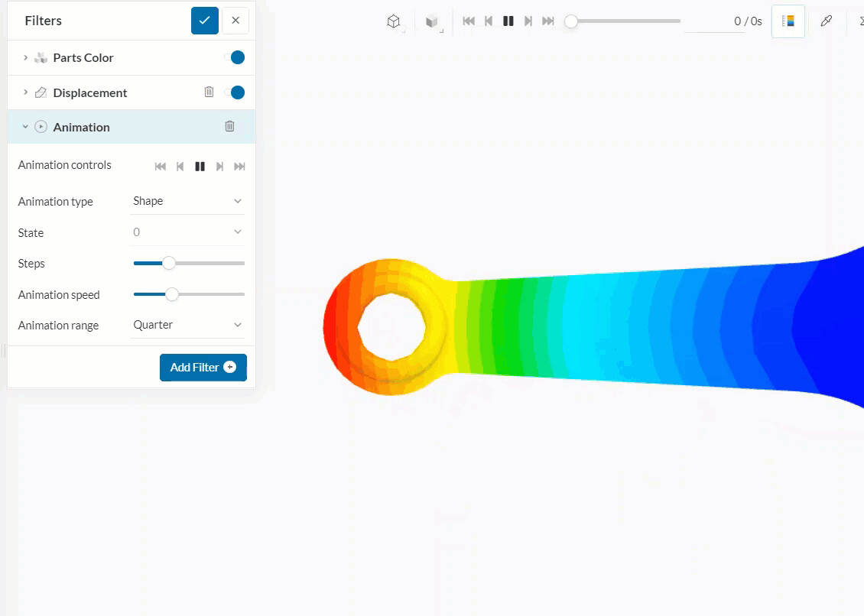864x616 pixels.
Task: Change Animation range from Quarter
Action: click(x=187, y=324)
